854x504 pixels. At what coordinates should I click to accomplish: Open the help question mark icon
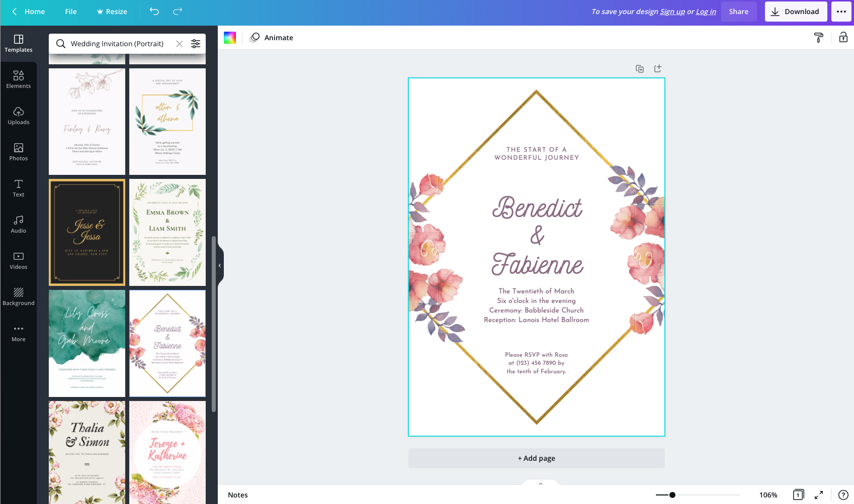pyautogui.click(x=843, y=495)
